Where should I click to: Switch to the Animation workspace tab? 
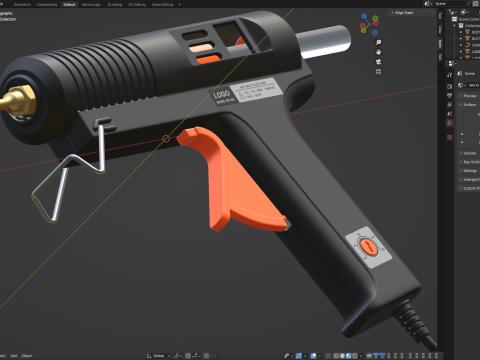[22, 4]
